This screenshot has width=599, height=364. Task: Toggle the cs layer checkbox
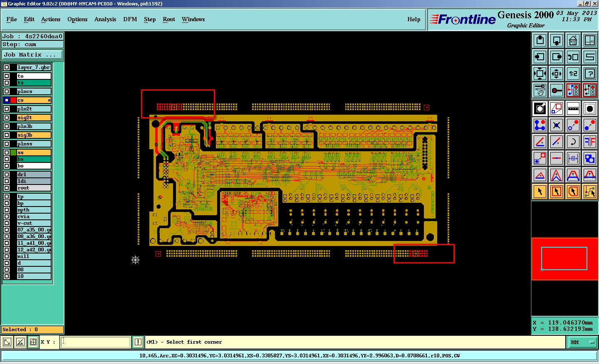[7, 100]
